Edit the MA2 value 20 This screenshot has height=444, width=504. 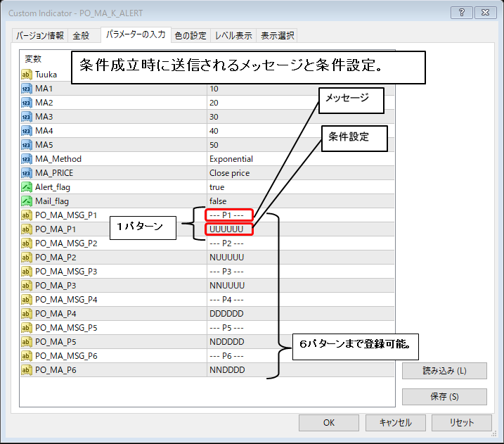[214, 103]
